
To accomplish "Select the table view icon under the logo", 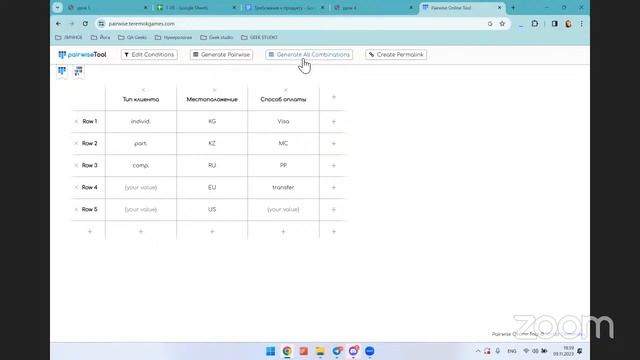I will (62, 71).
